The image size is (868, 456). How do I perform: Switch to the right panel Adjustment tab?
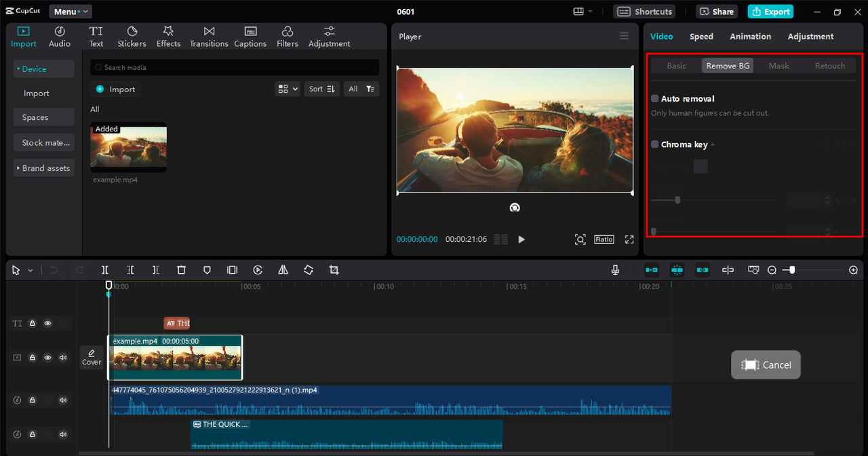tap(810, 37)
